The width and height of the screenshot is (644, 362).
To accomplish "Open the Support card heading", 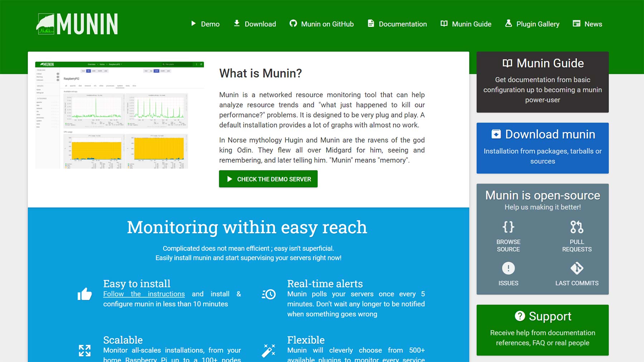I will click(550, 316).
